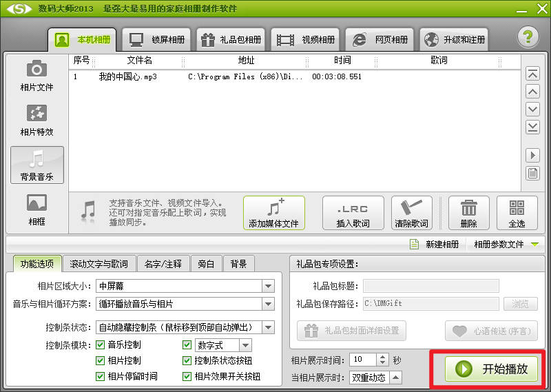
Task: Click the 添加媒体文件 button
Action: [273, 213]
